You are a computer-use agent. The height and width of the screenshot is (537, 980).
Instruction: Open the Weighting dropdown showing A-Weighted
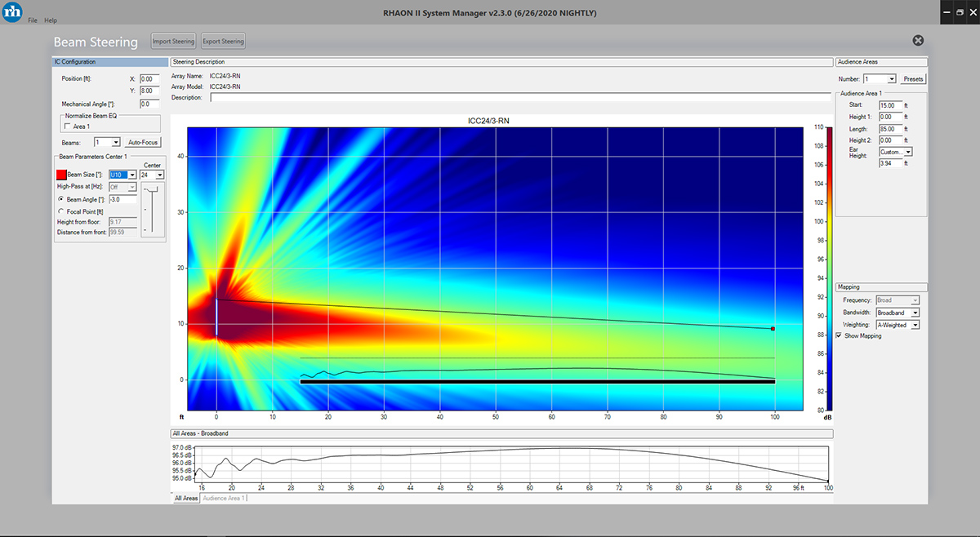point(898,325)
